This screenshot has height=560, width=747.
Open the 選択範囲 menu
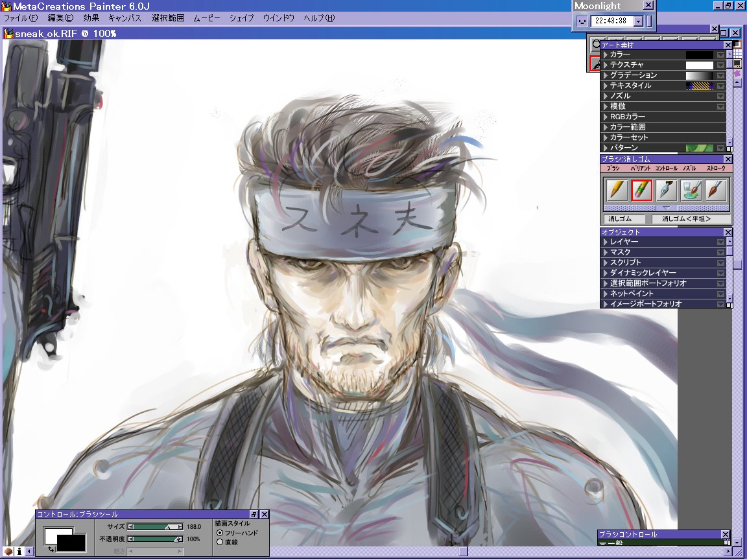(168, 18)
